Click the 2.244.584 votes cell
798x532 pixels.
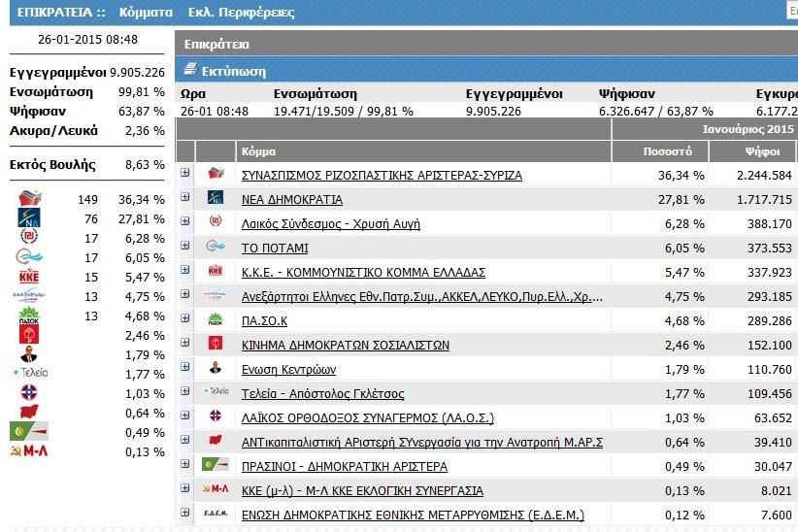coord(764,175)
